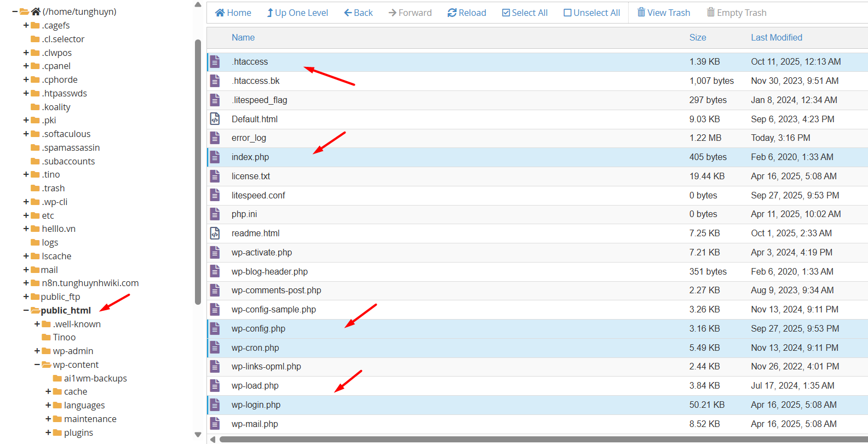Select the error_log file row

[249, 138]
